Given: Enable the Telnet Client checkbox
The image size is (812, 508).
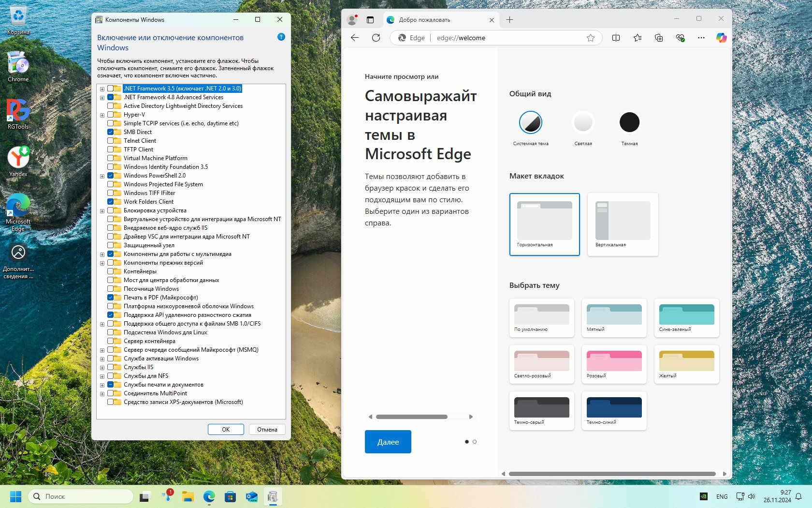Looking at the screenshot, I should 110,141.
